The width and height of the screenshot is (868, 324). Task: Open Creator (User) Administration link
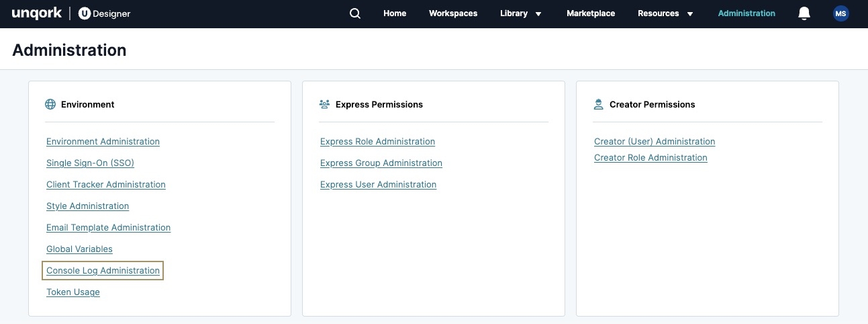click(655, 142)
